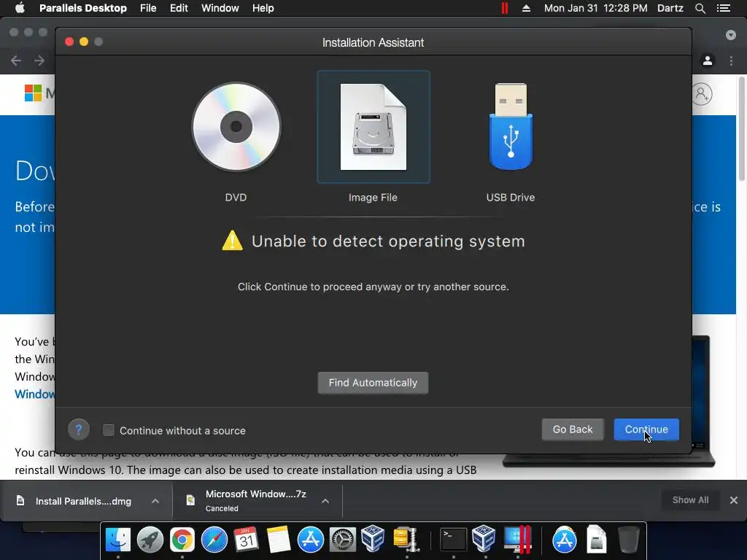Select the DVD source icon

click(x=236, y=127)
